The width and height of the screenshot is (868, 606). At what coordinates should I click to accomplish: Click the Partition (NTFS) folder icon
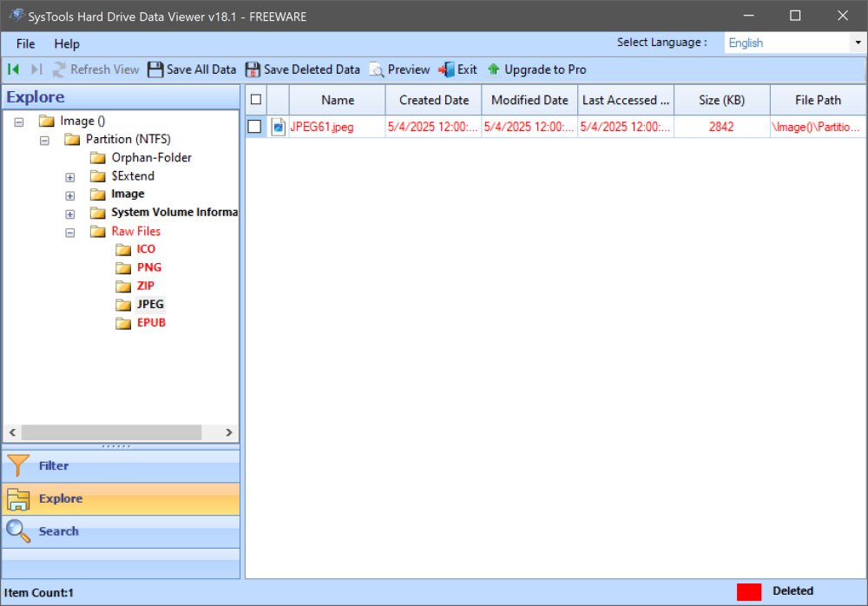[72, 139]
